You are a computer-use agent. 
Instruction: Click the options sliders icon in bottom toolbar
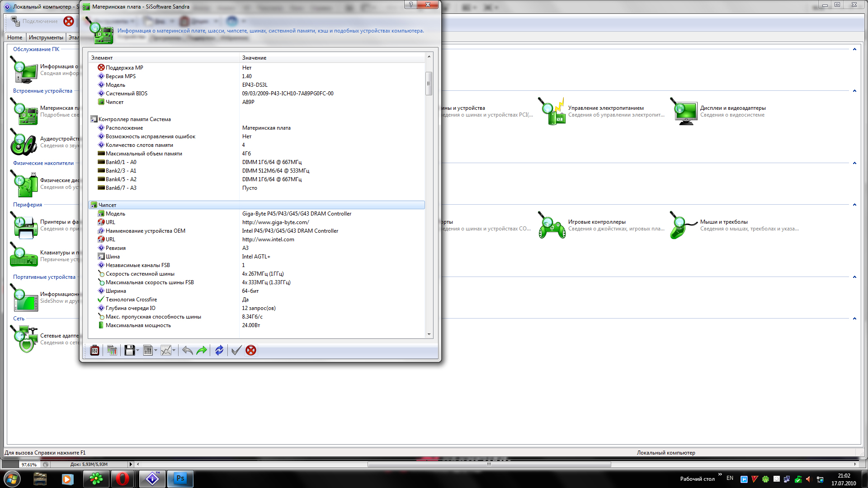[x=94, y=350]
